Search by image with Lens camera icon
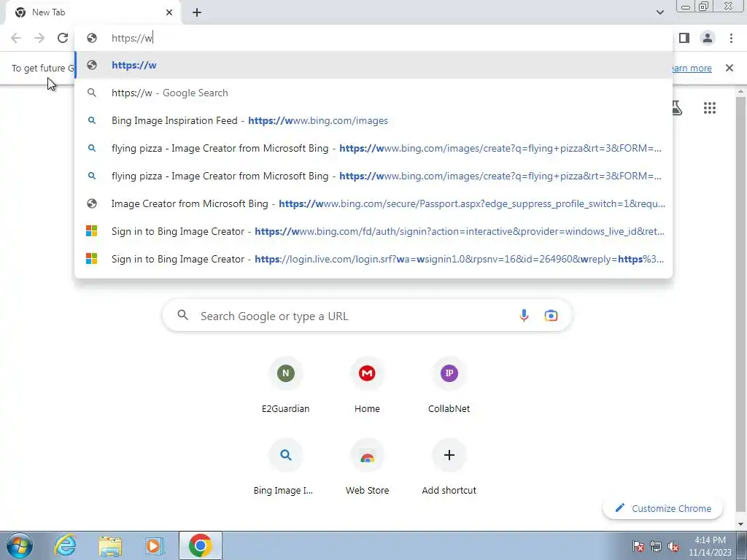The height and width of the screenshot is (560, 747). pyautogui.click(x=551, y=315)
